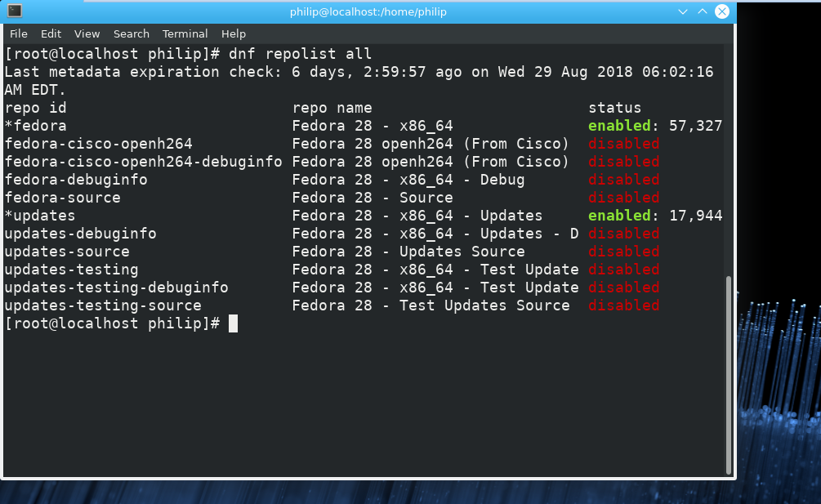This screenshot has height=504, width=821.
Task: Open the Terminal menu
Action: pyautogui.click(x=185, y=34)
